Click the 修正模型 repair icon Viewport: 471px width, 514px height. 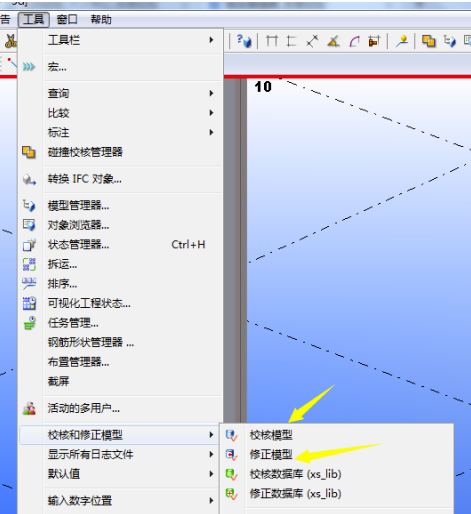point(231,455)
